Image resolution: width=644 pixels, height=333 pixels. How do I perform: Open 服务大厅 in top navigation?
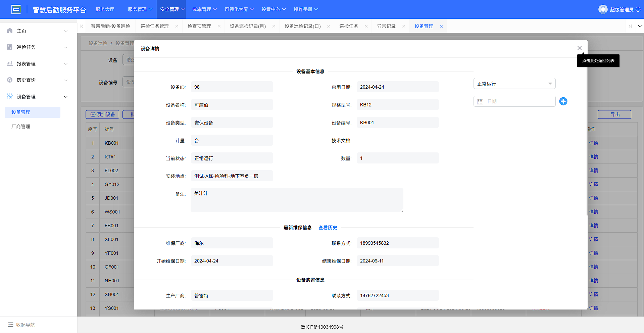pyautogui.click(x=105, y=9)
